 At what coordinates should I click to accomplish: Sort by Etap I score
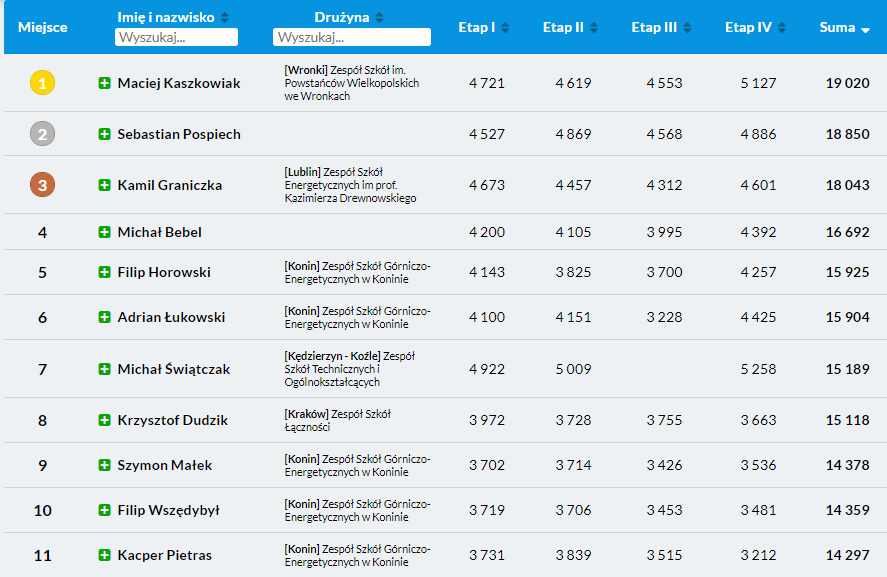point(505,27)
